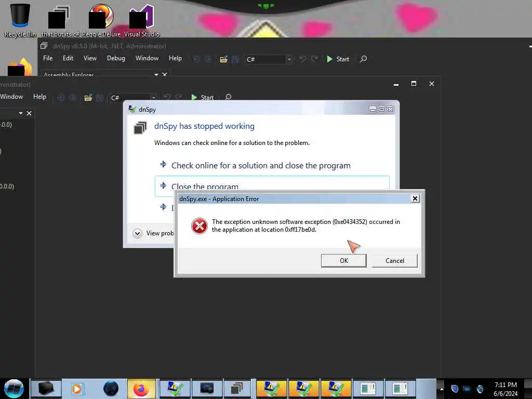Click the dark globe taskbar icon

(x=111, y=389)
